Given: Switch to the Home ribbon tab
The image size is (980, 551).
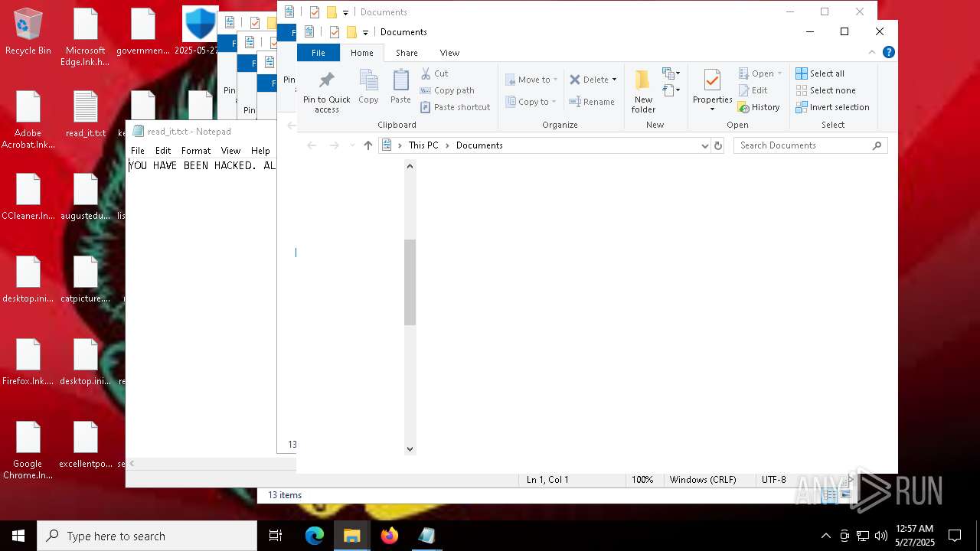Looking at the screenshot, I should (362, 53).
